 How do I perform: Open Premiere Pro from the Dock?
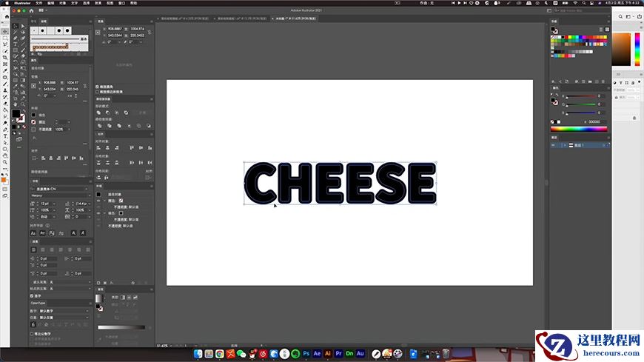pyautogui.click(x=338, y=353)
